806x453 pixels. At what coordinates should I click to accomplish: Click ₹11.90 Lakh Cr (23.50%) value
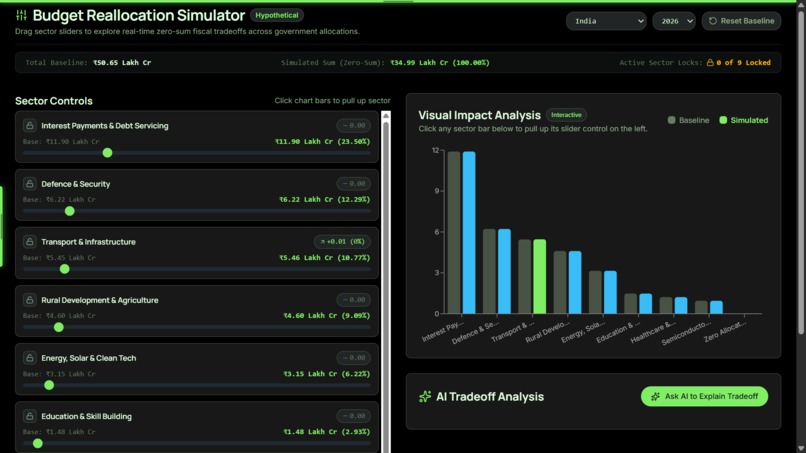point(322,141)
